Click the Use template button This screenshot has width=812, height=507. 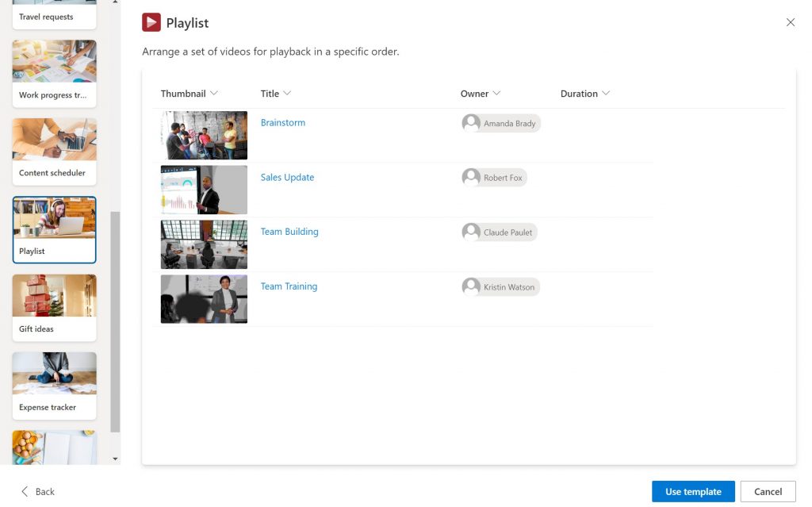[x=692, y=491]
